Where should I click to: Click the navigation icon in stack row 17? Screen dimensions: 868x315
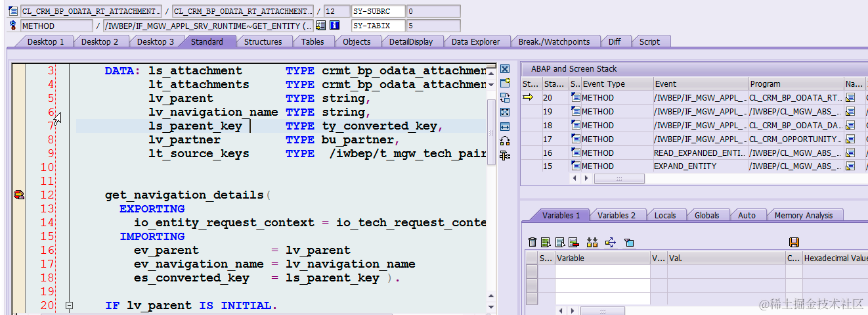point(850,139)
